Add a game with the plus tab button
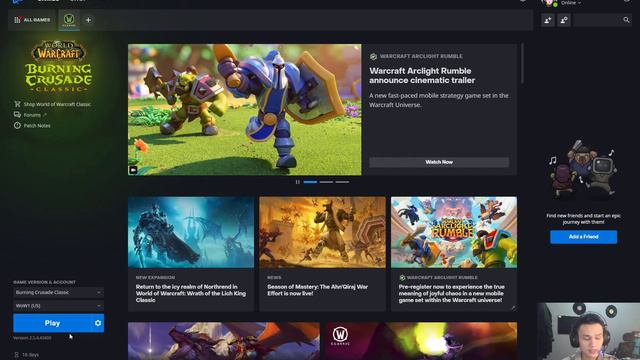 [x=88, y=20]
